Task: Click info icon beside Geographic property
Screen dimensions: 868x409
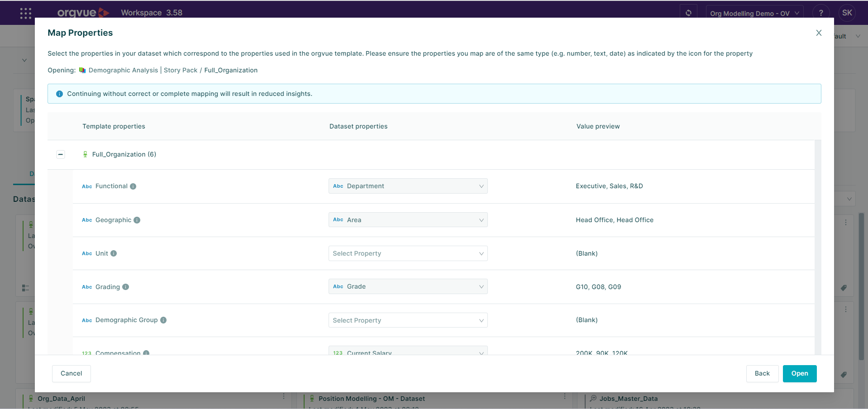Action: pyautogui.click(x=137, y=220)
